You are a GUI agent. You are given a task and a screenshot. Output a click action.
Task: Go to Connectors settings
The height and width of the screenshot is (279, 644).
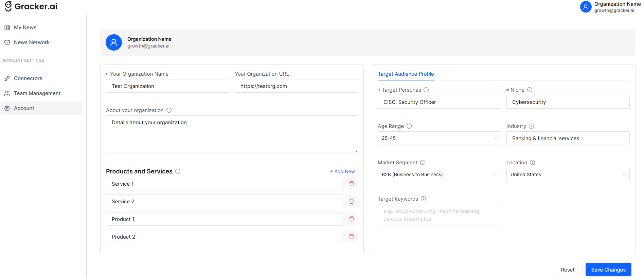pyautogui.click(x=41, y=78)
